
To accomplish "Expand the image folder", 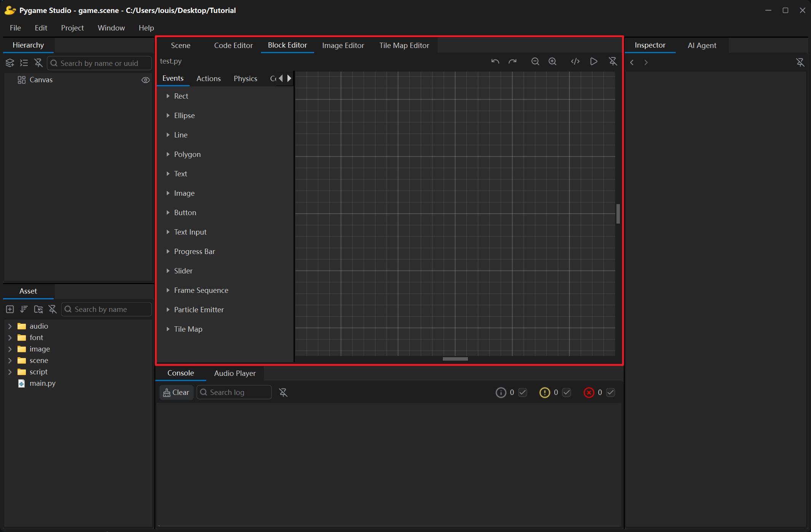I will 10,349.
